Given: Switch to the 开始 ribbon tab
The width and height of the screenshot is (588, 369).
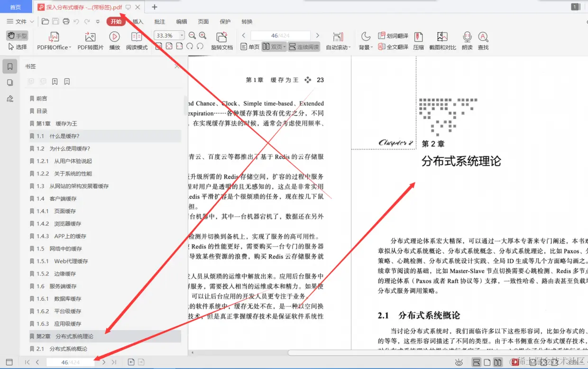Looking at the screenshot, I should (116, 21).
